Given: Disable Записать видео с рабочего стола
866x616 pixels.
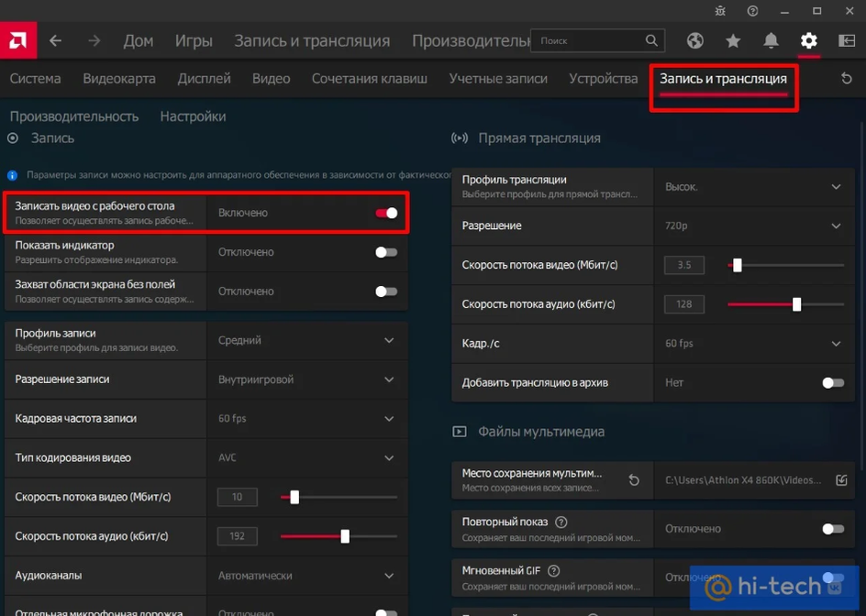Looking at the screenshot, I should (x=386, y=213).
